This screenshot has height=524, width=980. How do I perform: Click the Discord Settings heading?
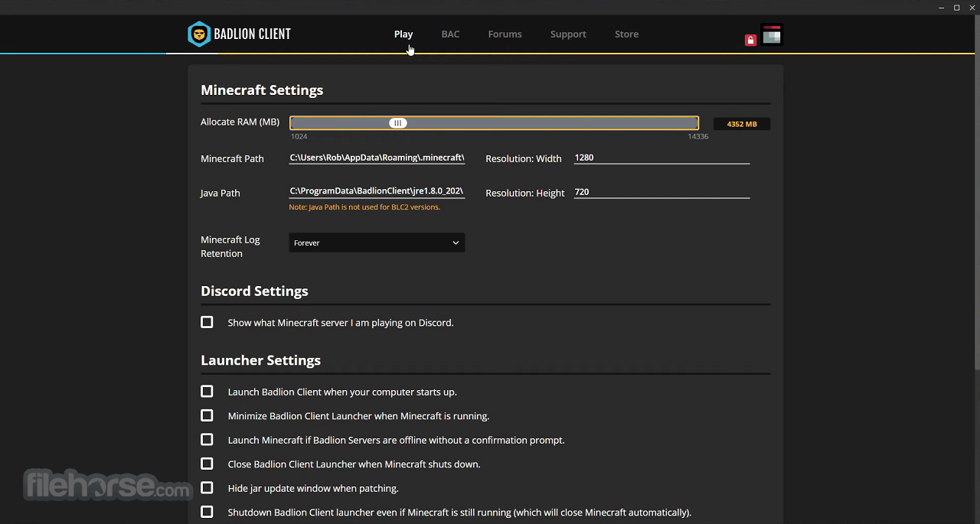click(254, 291)
